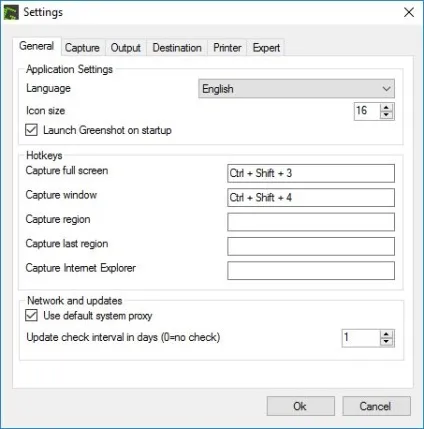Click the Hotkeys group heading
The width and height of the screenshot is (424, 429).
[44, 155]
